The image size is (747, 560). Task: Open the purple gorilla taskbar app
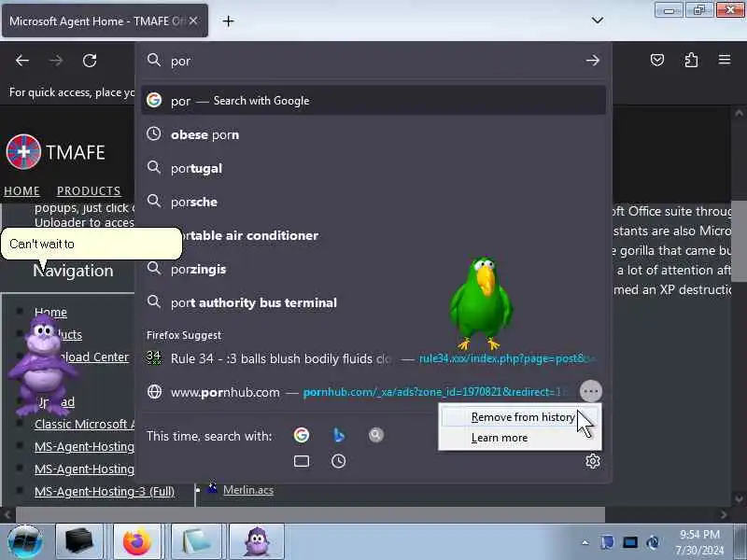(258, 541)
